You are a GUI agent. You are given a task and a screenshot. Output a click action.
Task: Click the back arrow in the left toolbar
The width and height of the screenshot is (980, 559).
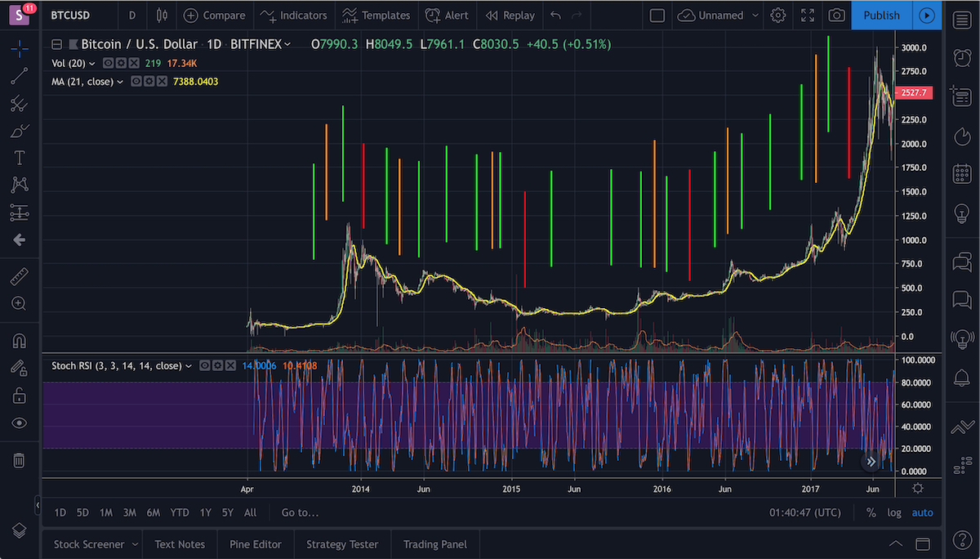(20, 239)
